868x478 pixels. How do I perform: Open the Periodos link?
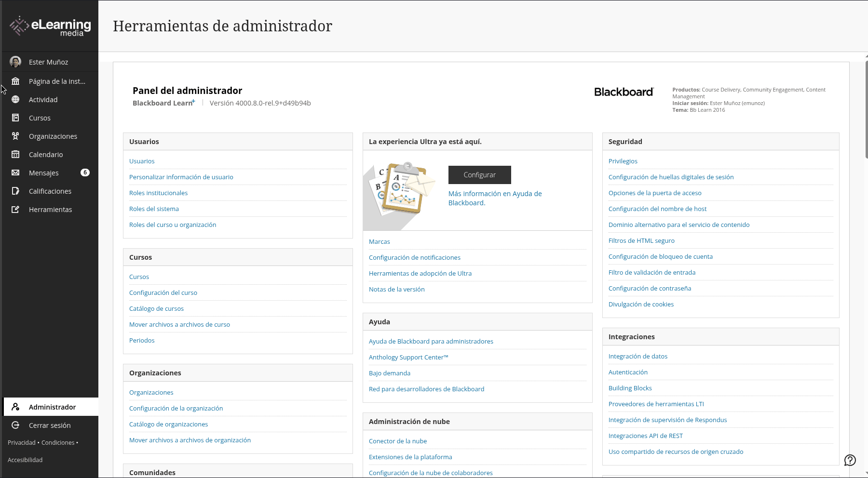[x=142, y=340]
